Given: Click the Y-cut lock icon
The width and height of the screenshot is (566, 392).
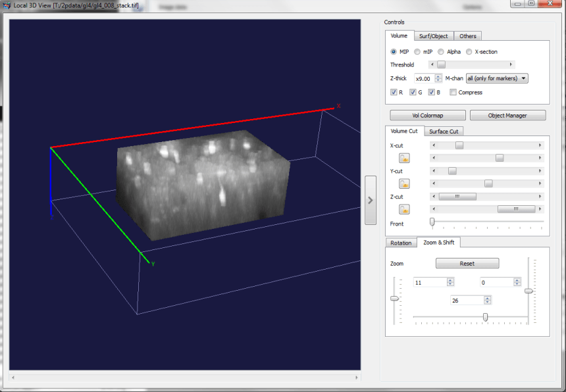Looking at the screenshot, I should click(x=404, y=184).
